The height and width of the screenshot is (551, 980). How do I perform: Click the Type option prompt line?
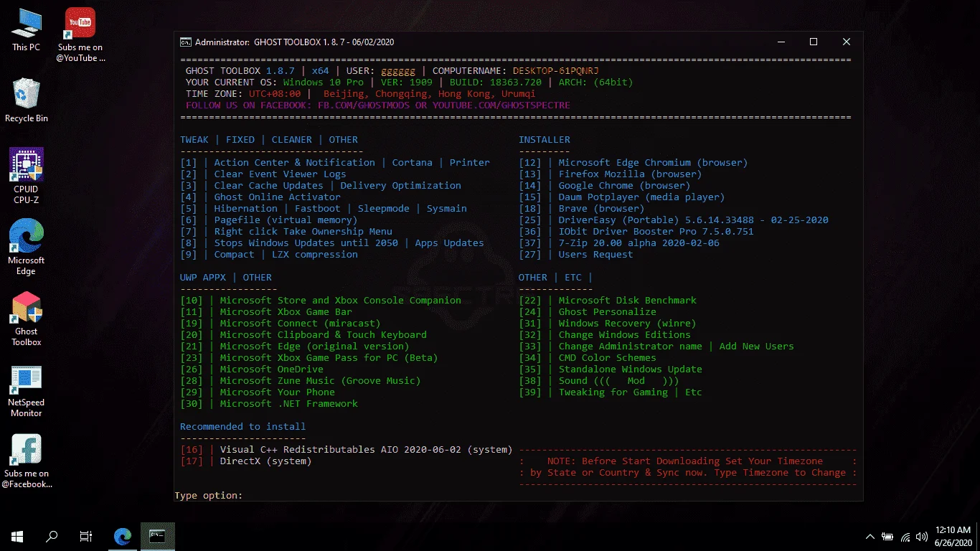[x=209, y=496]
